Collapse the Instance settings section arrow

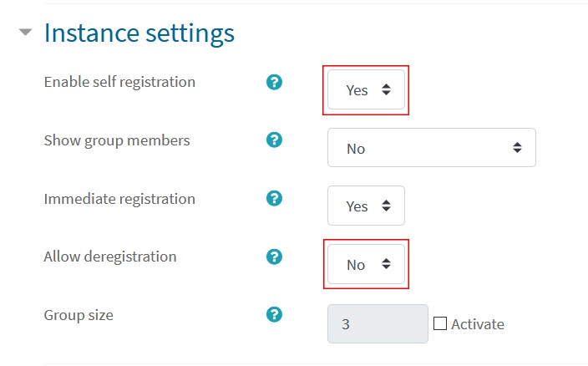[x=26, y=33]
